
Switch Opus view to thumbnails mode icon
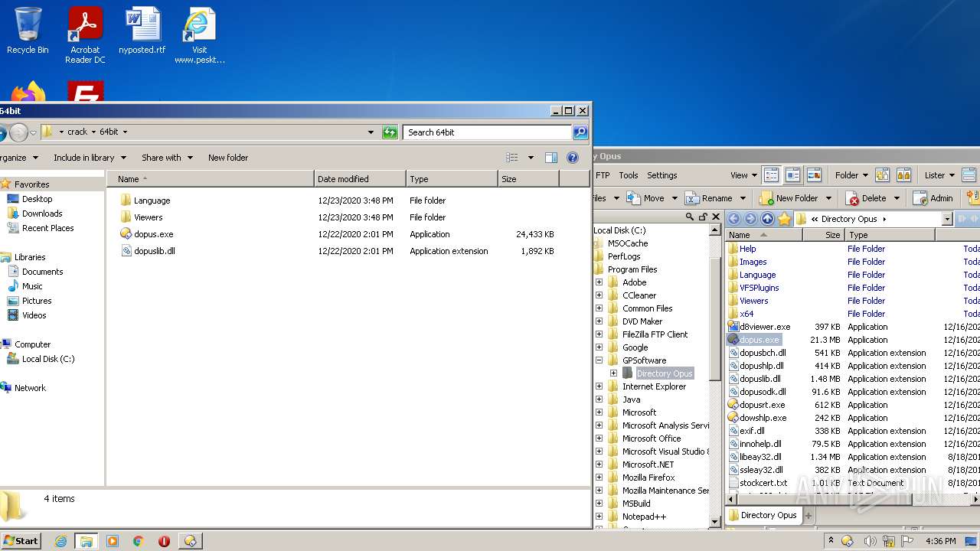click(814, 175)
